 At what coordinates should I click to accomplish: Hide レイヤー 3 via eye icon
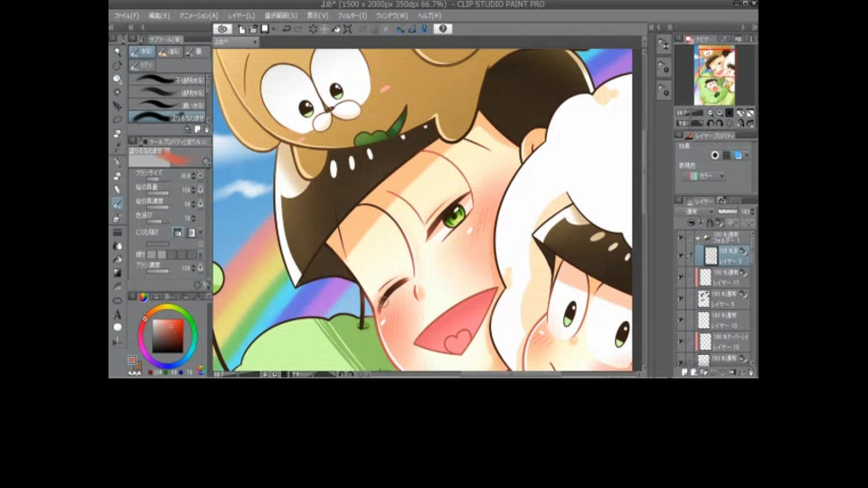point(681,256)
